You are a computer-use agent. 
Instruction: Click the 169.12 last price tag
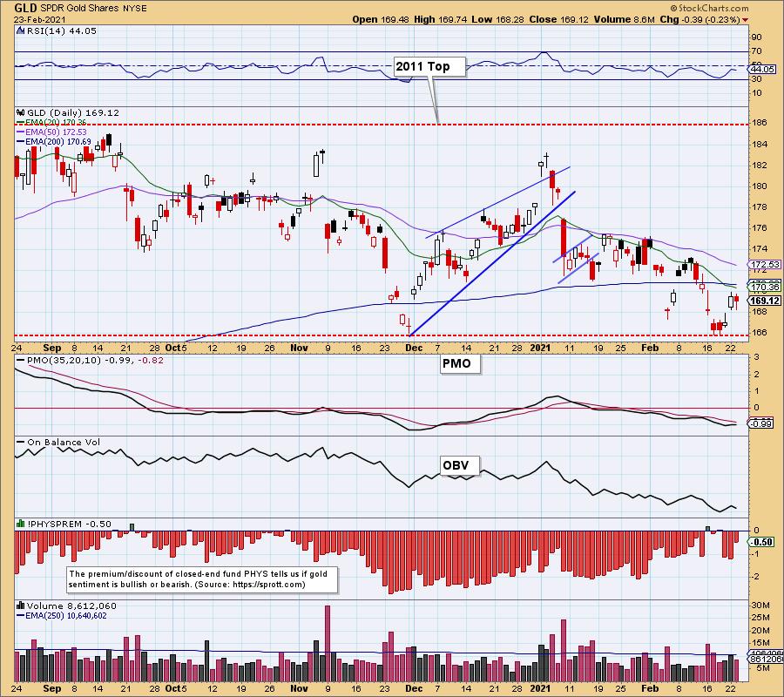[766, 301]
